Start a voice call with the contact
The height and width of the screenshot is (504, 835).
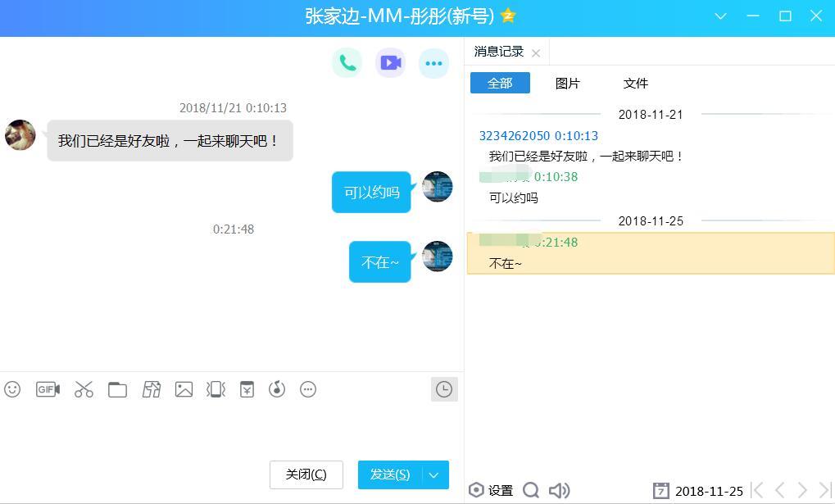[x=347, y=63]
